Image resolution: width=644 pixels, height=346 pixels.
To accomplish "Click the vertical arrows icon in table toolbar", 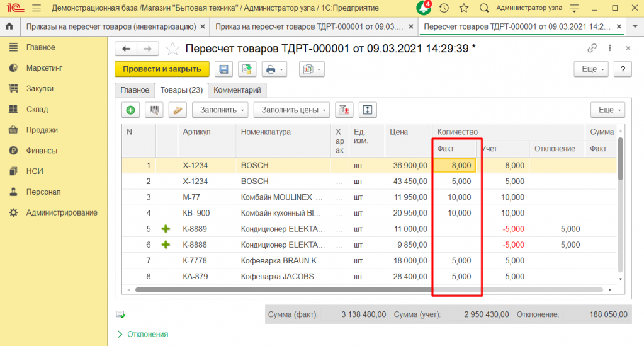I will (368, 110).
